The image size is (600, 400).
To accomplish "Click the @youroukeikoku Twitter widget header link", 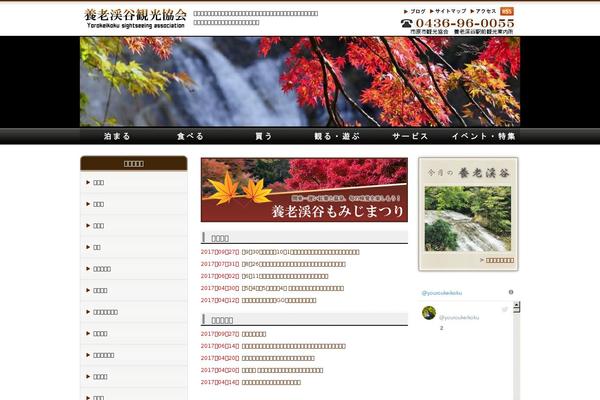I will [442, 293].
